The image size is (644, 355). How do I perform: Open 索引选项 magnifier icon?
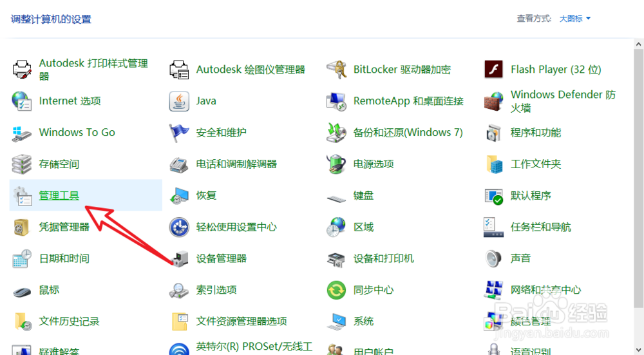(179, 290)
